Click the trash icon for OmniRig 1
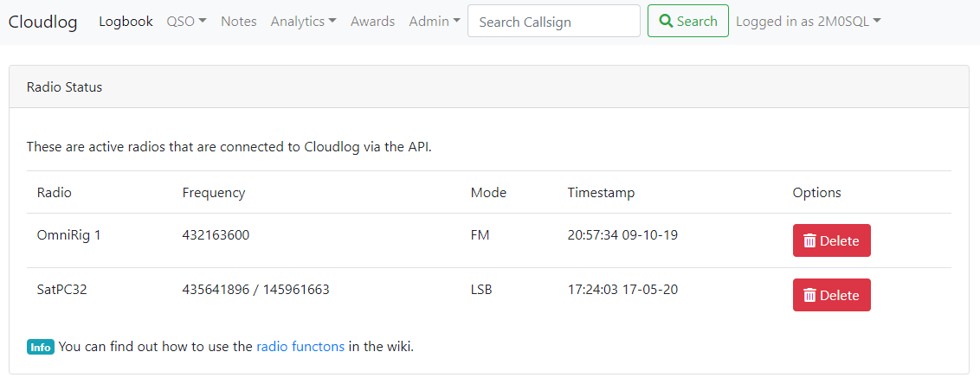980x384 pixels. pos(809,241)
